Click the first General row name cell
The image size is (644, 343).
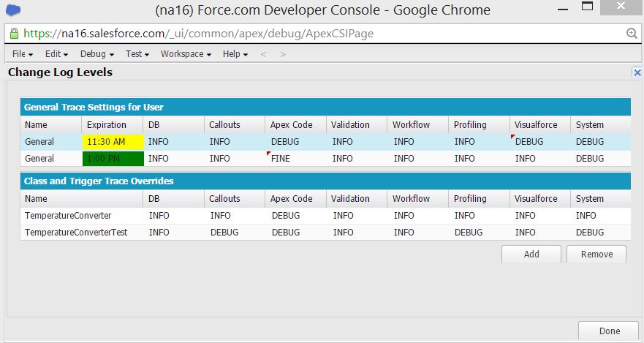[51, 142]
